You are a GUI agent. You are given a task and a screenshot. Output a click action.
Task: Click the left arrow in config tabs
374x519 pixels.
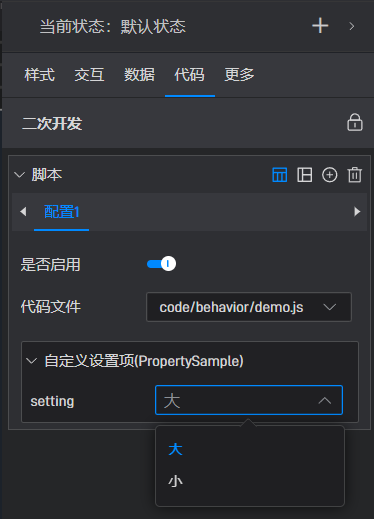pos(23,212)
